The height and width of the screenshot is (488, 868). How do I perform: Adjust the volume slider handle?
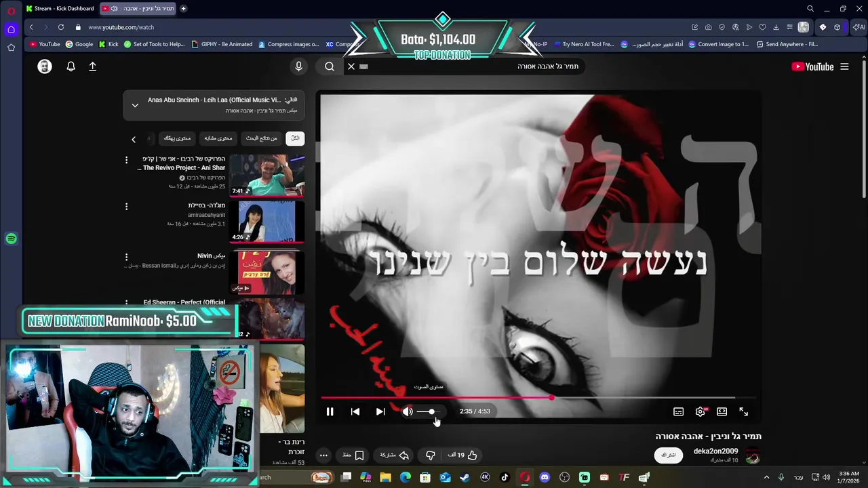(x=431, y=411)
